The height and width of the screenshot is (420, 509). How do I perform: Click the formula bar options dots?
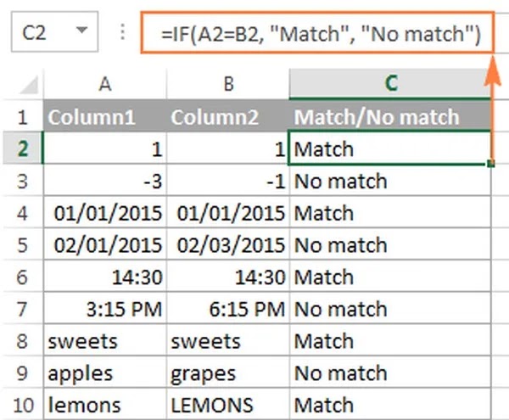125,34
